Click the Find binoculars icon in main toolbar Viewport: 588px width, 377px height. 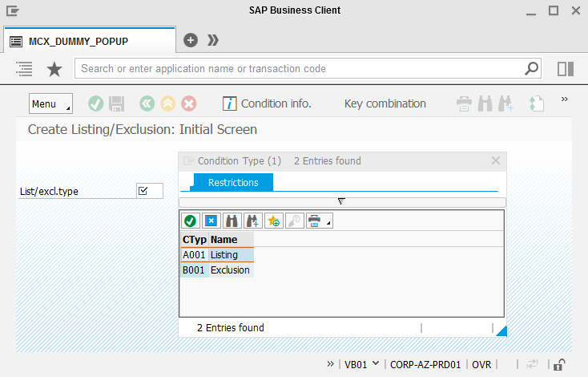tap(485, 103)
